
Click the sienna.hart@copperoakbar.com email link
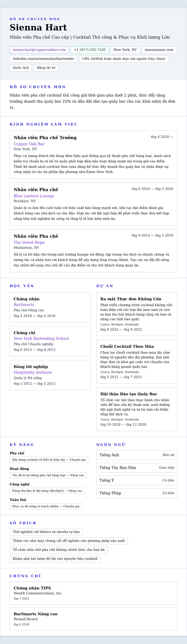pos(39,50)
